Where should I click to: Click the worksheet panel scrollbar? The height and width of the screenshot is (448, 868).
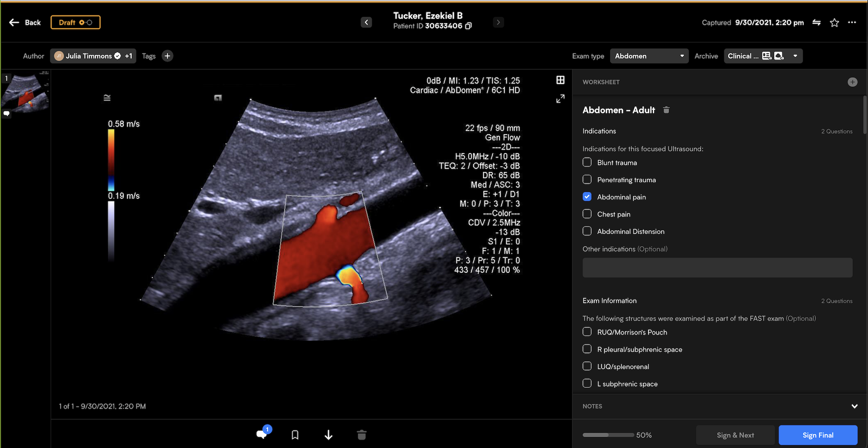tap(865, 115)
